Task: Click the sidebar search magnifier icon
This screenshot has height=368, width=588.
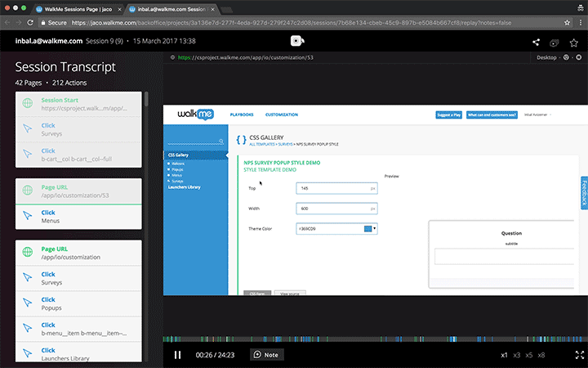Action: pos(221,141)
